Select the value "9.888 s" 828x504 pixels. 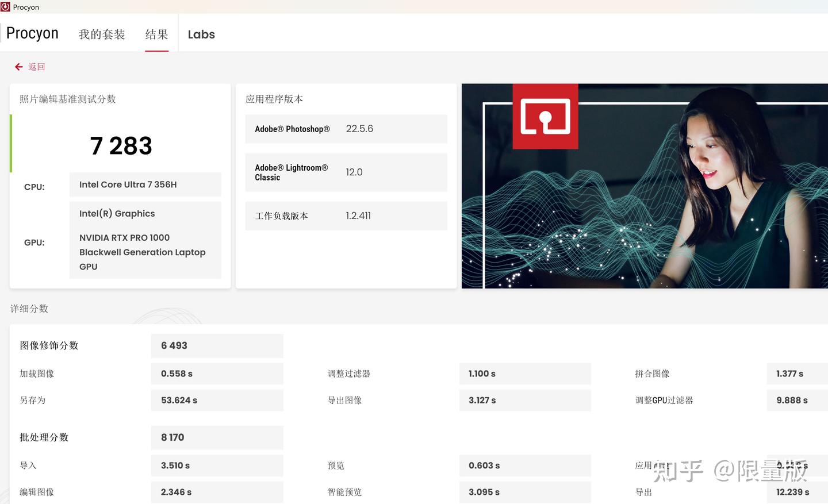(792, 400)
